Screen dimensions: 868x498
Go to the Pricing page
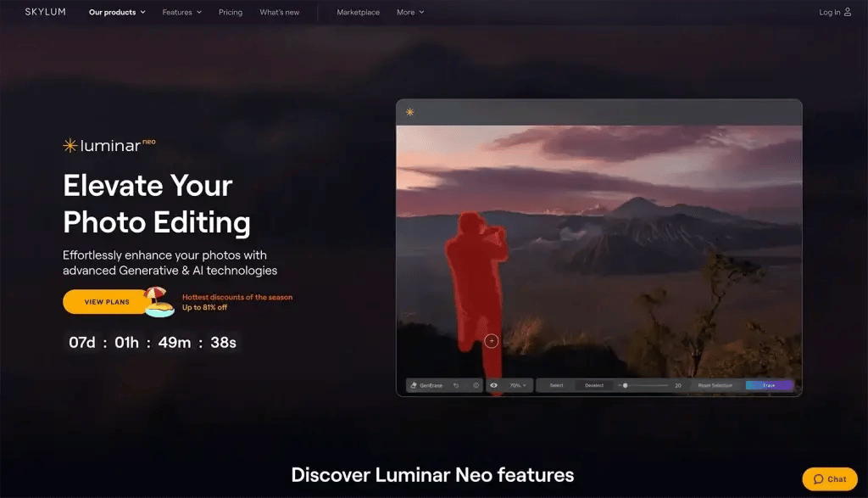coord(231,12)
